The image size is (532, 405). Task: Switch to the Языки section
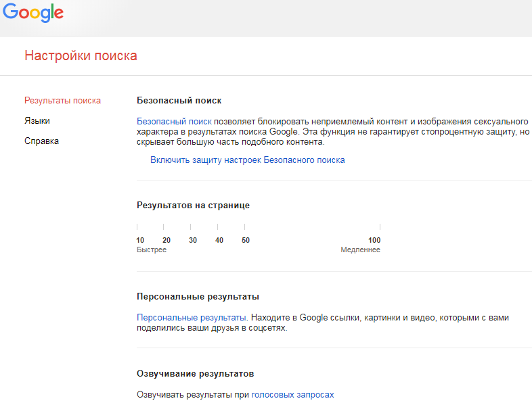point(37,121)
